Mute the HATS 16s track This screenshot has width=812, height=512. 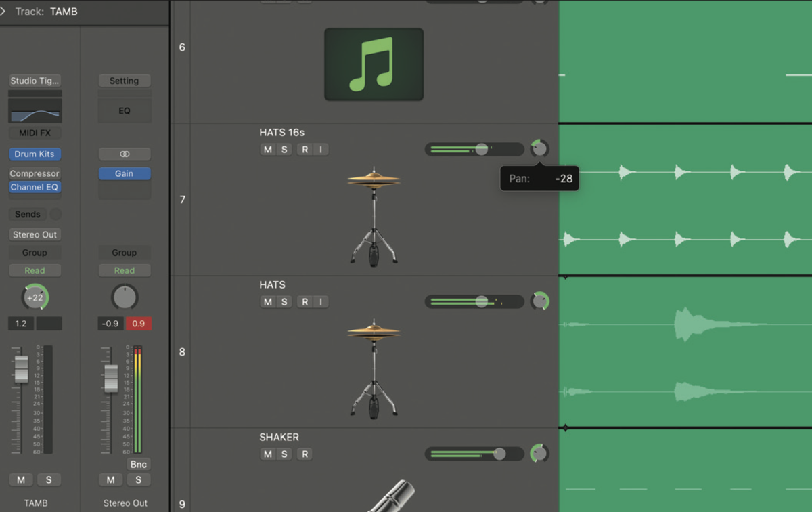(x=266, y=149)
